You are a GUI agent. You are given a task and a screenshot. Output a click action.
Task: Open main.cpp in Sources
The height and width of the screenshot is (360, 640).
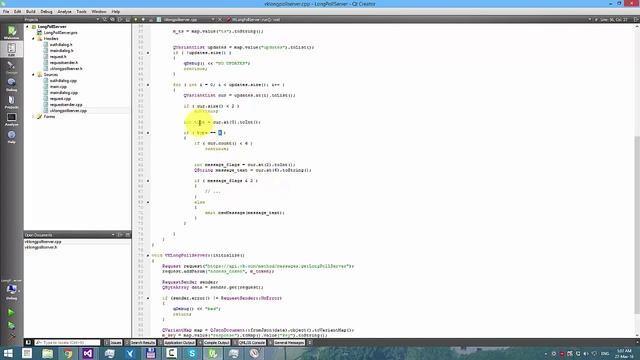pos(58,87)
